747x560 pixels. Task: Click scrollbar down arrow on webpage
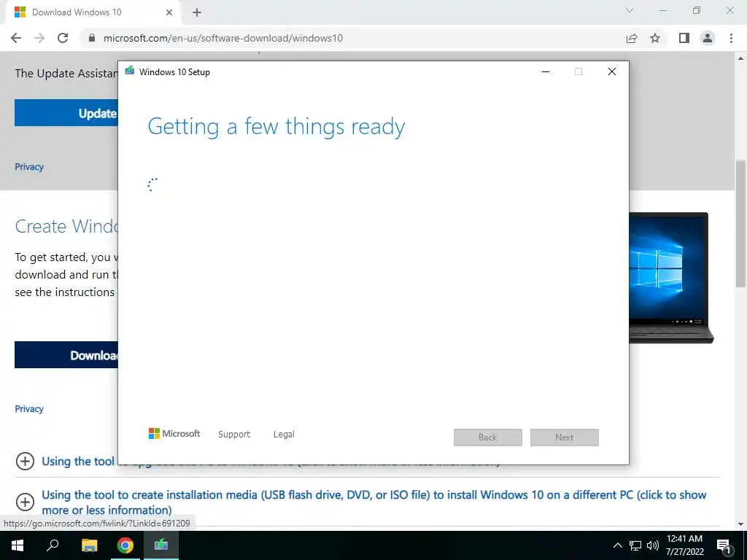(x=740, y=524)
